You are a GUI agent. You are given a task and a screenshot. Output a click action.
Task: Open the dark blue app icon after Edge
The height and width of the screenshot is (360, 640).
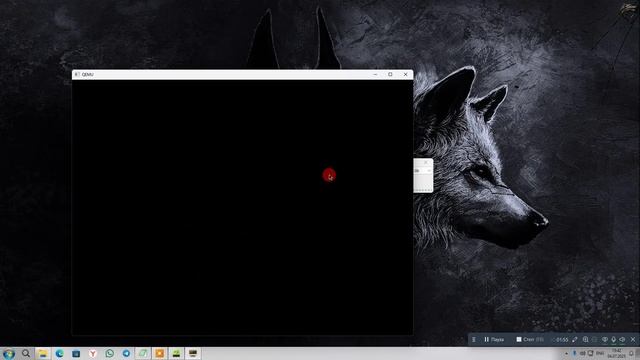pos(76,353)
